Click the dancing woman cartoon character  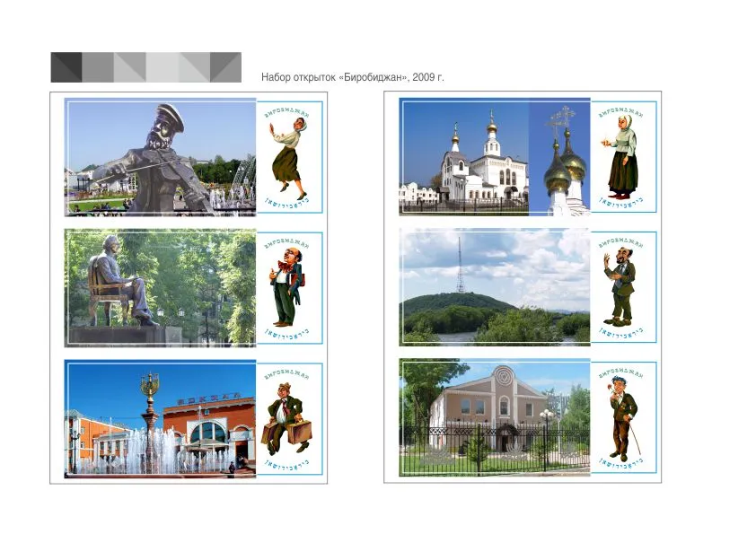point(290,158)
